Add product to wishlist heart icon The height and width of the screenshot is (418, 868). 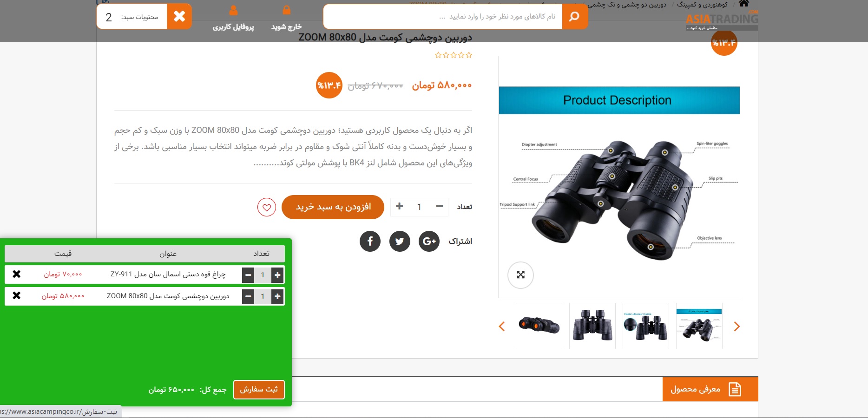click(267, 207)
